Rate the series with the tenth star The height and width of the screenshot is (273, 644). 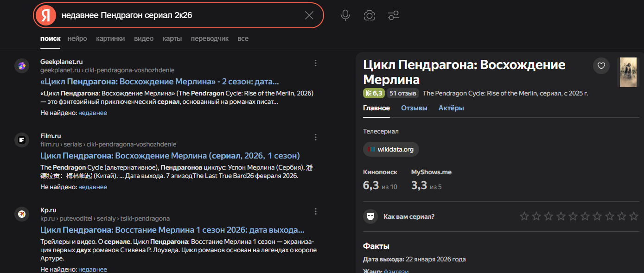pyautogui.click(x=634, y=216)
